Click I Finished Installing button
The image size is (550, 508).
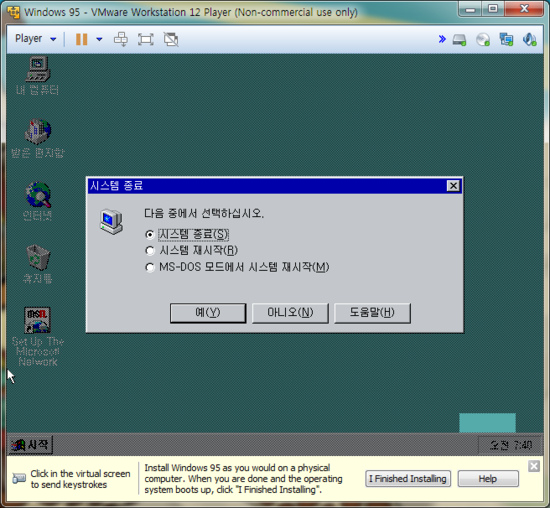click(x=408, y=479)
